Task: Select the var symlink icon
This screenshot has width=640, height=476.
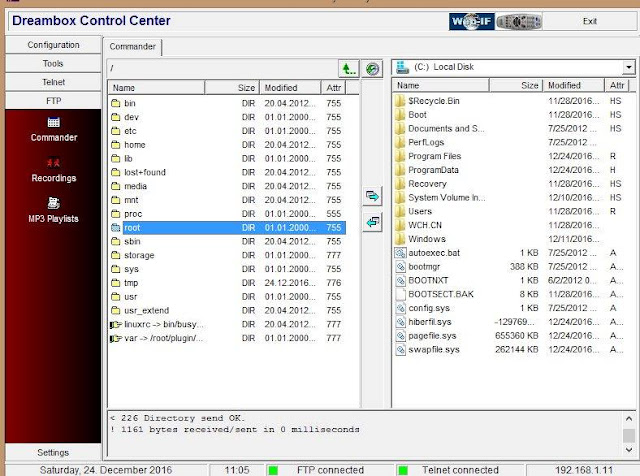Action: (116, 338)
